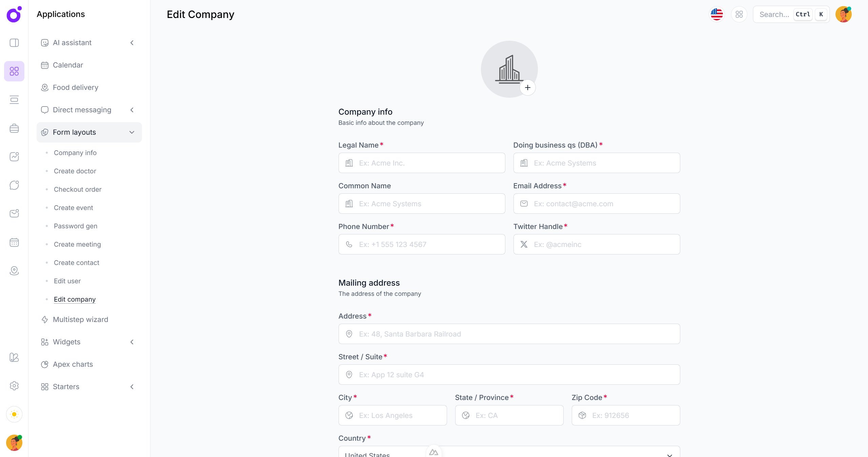Open the apps grid icon in header
The height and width of the screenshot is (457, 868).
739,14
